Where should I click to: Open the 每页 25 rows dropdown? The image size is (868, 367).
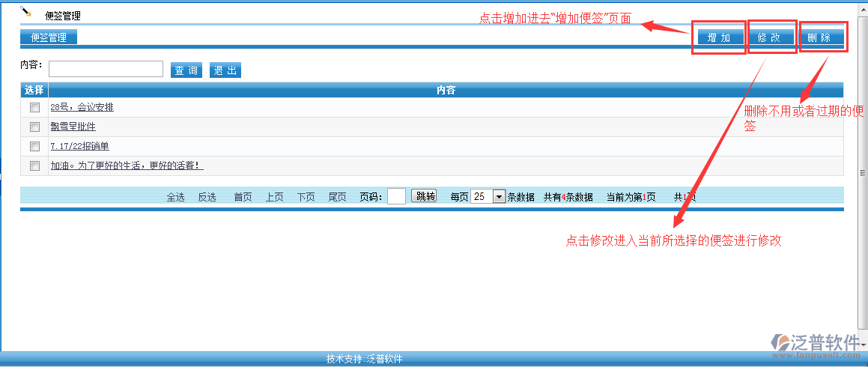[488, 196]
